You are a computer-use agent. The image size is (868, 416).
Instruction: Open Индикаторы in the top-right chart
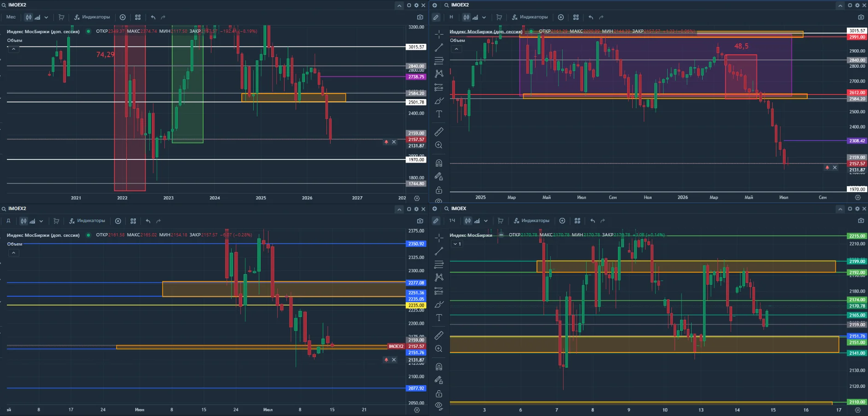pos(530,17)
